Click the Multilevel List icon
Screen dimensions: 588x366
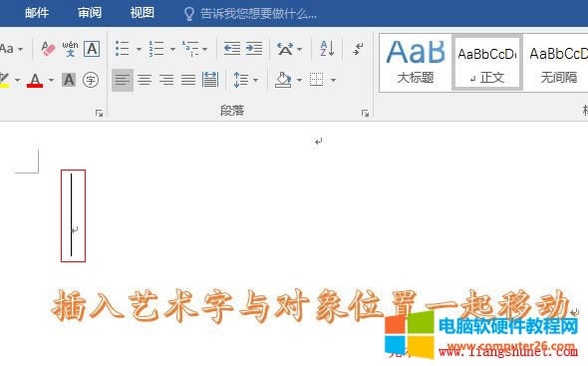(190, 49)
